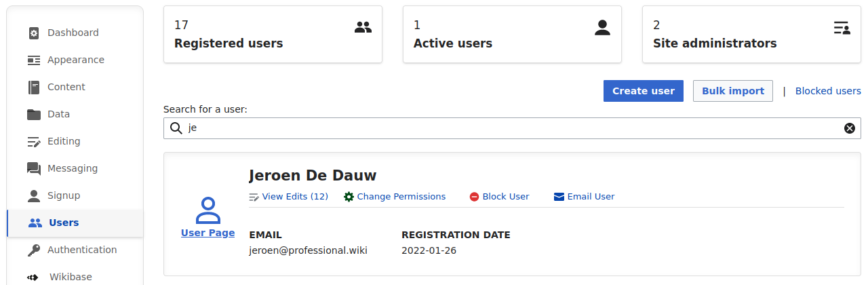The height and width of the screenshot is (285, 868).
Task: Open the Appearance section
Action: click(75, 60)
